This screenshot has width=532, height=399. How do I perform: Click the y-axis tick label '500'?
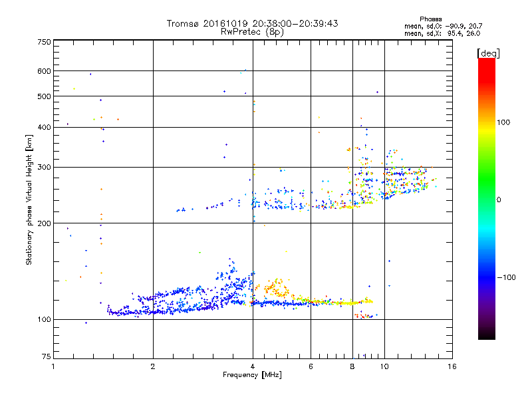point(44,96)
